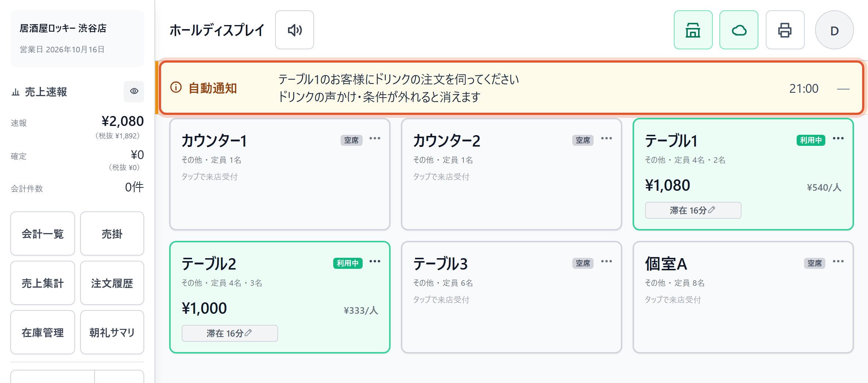Open the more options menu for 個室A
868x383 pixels.
[838, 261]
